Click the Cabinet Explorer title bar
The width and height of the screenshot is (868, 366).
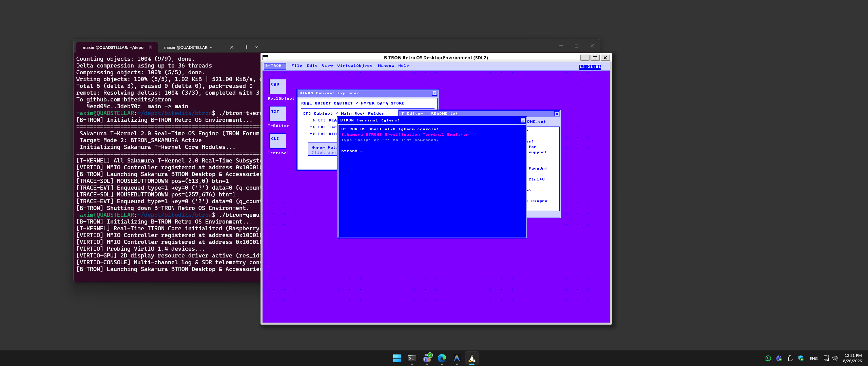click(365, 93)
